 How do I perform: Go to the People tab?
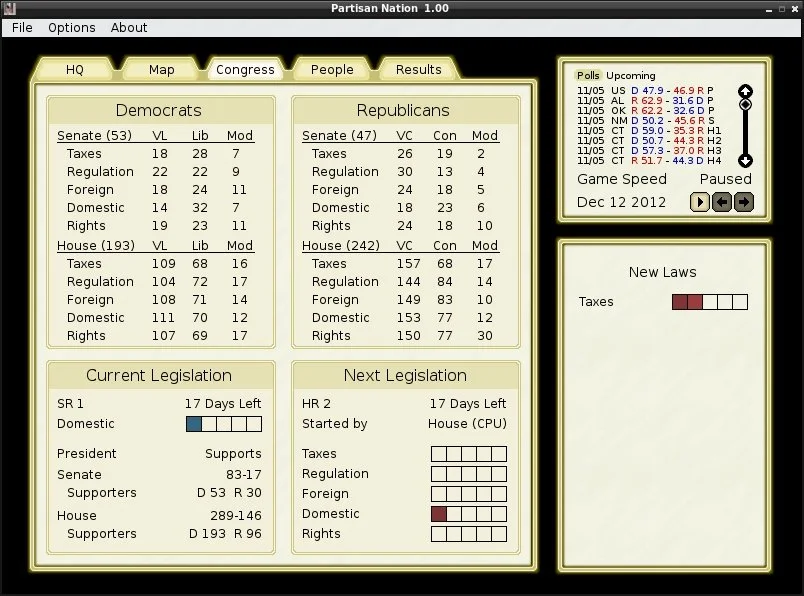pos(332,70)
